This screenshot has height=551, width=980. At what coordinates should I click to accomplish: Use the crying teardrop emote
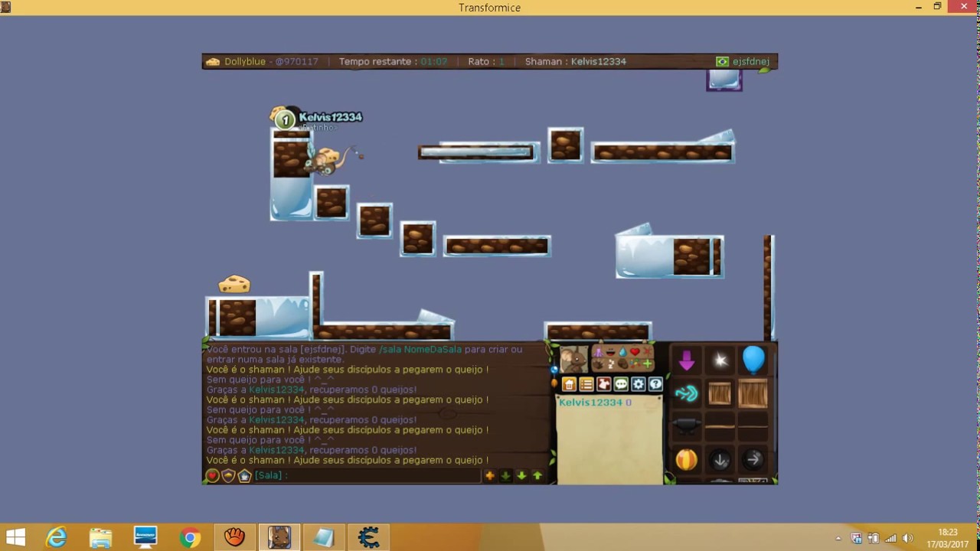pyautogui.click(x=623, y=352)
